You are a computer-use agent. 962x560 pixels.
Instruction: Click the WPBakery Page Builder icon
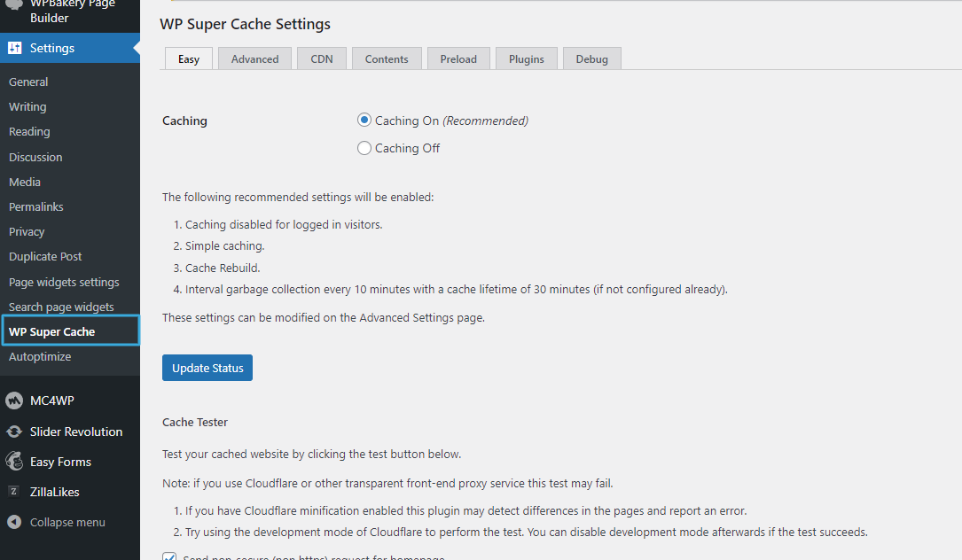pyautogui.click(x=14, y=4)
